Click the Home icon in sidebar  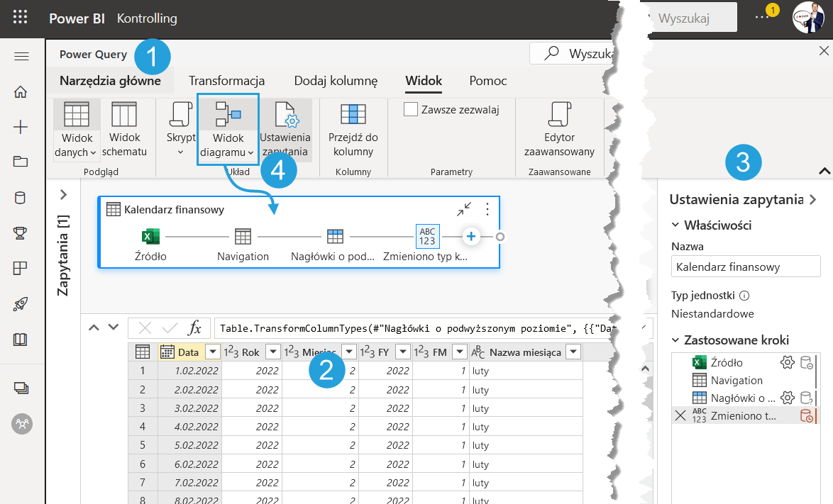21,91
